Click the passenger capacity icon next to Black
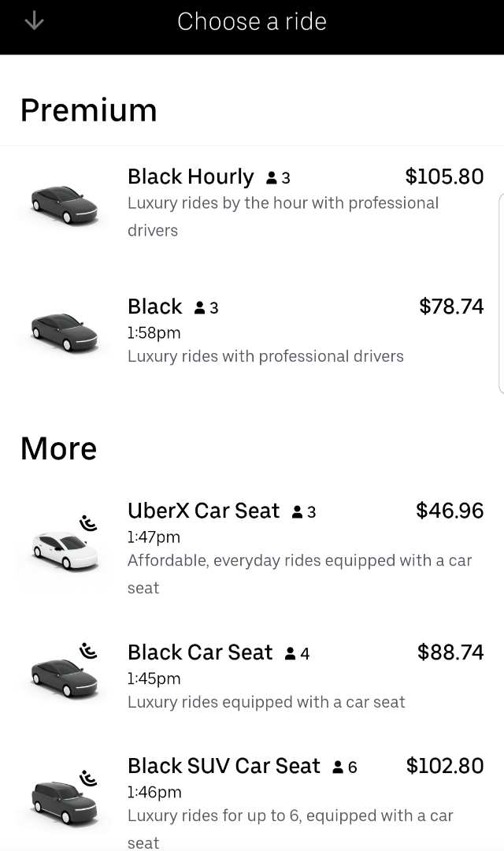504x851 pixels. (199, 307)
